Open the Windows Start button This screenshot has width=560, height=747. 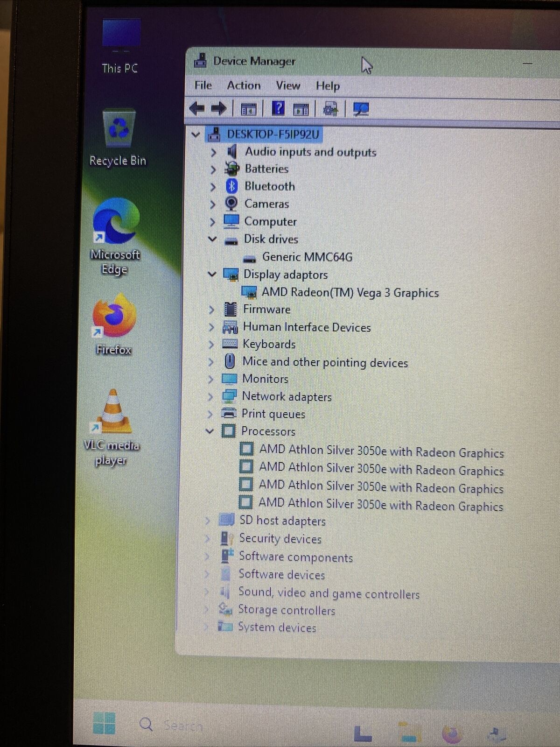[x=104, y=724]
